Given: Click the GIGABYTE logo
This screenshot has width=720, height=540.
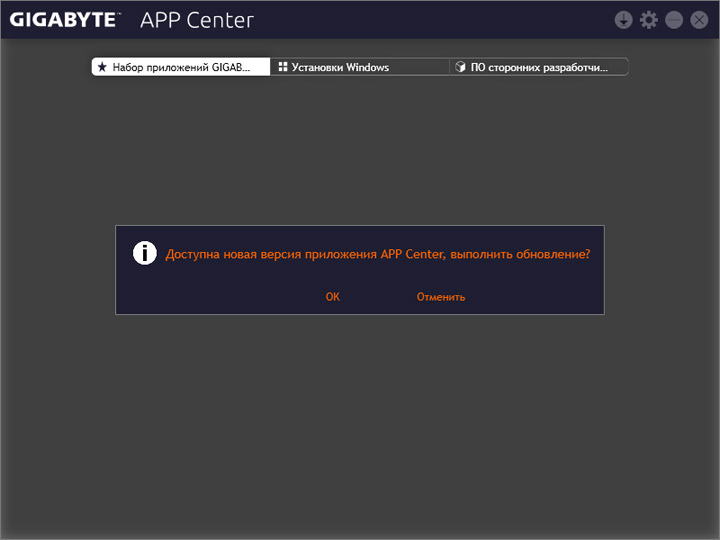Looking at the screenshot, I should pyautogui.click(x=65, y=20).
